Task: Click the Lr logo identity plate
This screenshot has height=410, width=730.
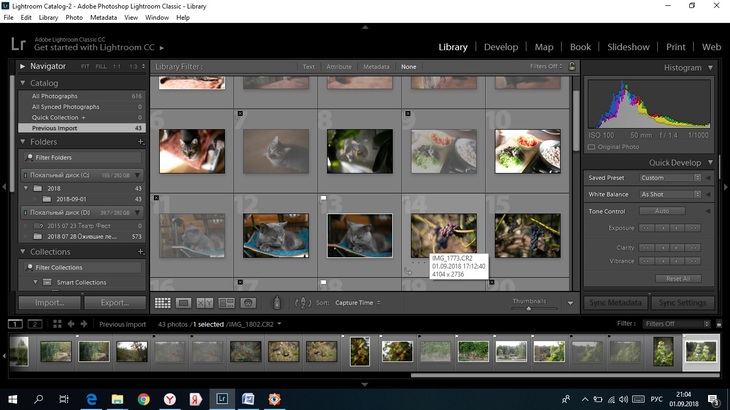Action: click(x=18, y=44)
